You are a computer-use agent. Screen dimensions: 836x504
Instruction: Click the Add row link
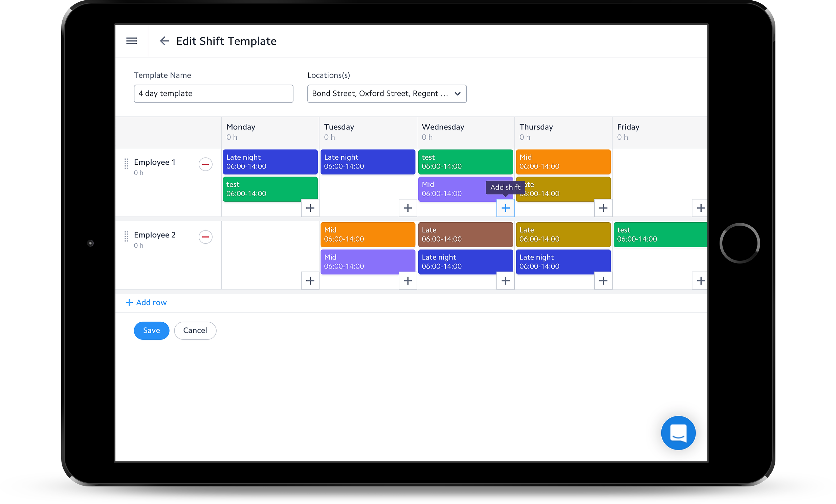click(146, 302)
